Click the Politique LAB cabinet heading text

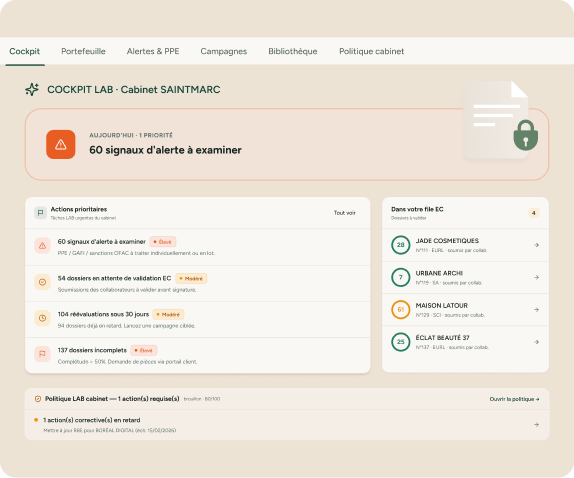[112, 399]
